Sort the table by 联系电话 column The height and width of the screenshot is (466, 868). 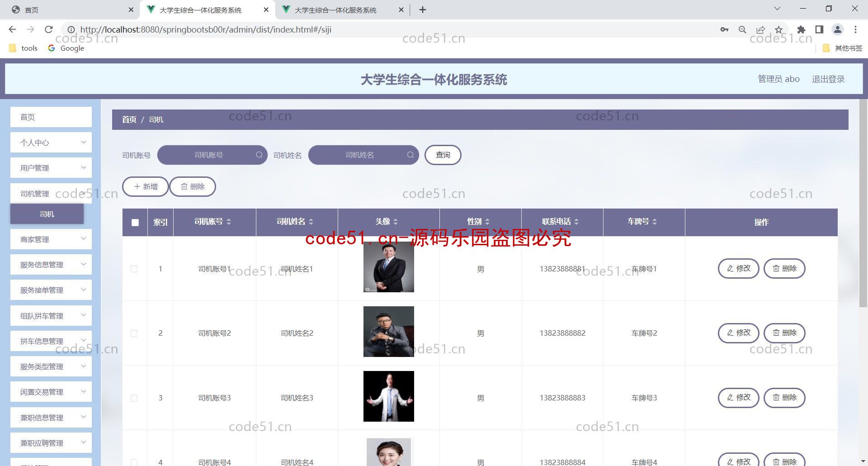(576, 222)
